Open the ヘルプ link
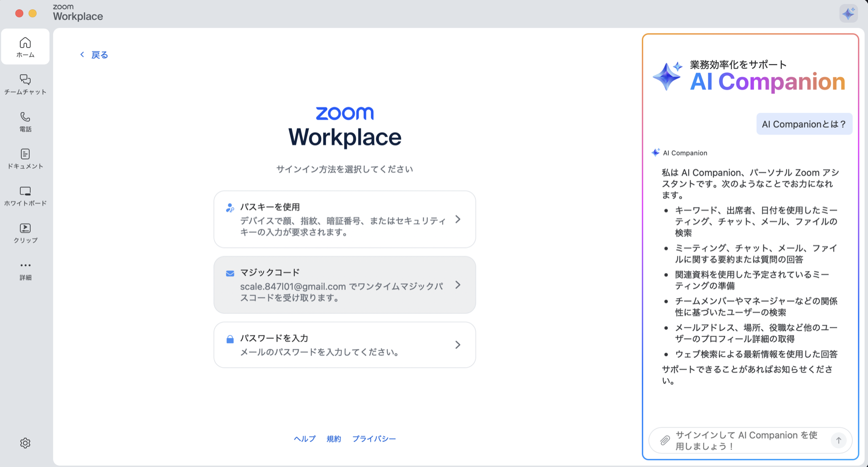 pyautogui.click(x=305, y=439)
